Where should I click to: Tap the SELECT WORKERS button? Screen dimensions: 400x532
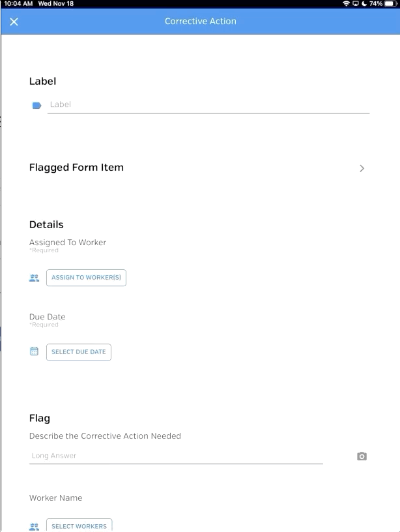79,525
